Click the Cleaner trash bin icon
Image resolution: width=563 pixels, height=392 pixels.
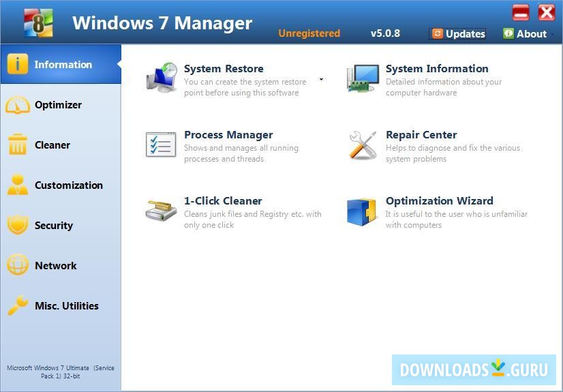pos(18,145)
